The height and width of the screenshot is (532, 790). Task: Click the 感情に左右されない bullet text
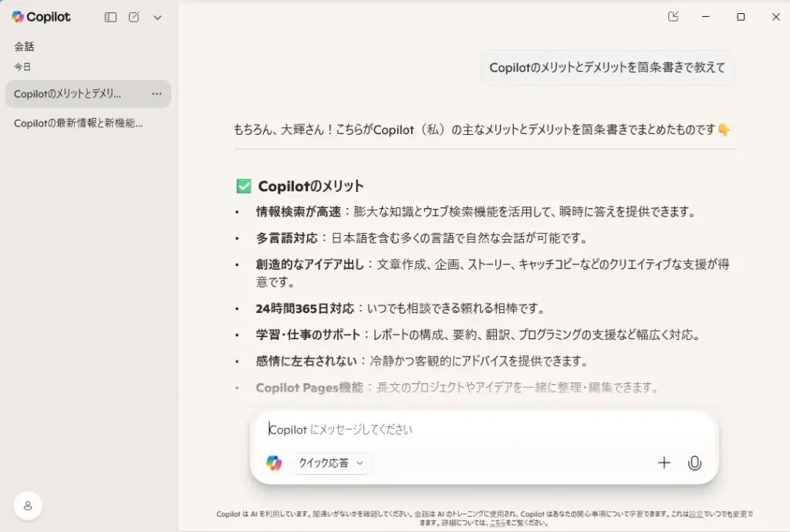[x=422, y=361]
